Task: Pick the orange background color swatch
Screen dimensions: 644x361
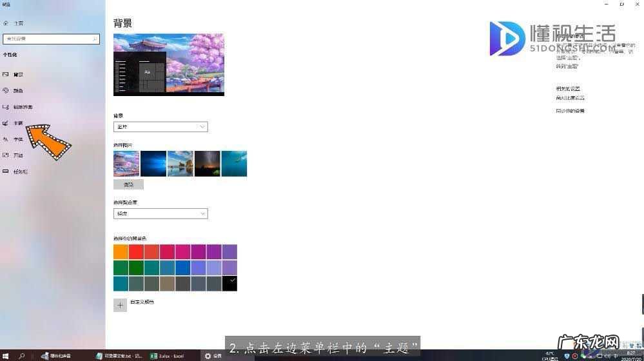Action: pyautogui.click(x=121, y=252)
